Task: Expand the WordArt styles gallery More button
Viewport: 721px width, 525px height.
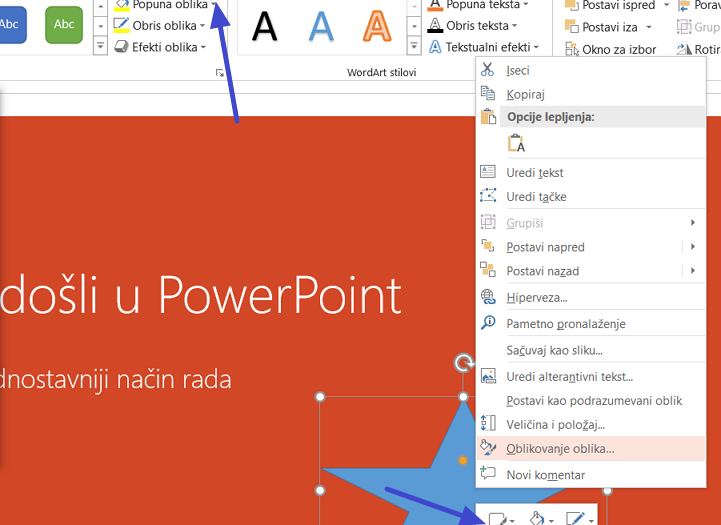Action: [x=414, y=46]
